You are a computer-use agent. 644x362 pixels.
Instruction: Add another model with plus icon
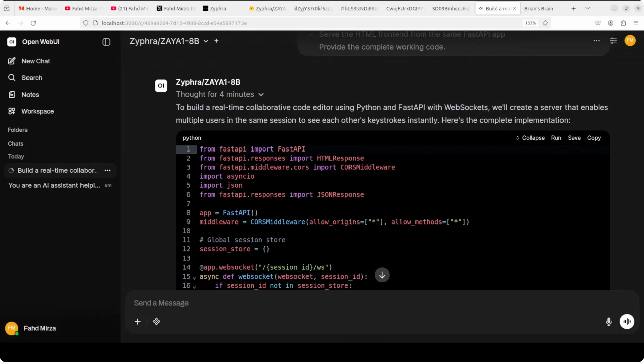216,41
